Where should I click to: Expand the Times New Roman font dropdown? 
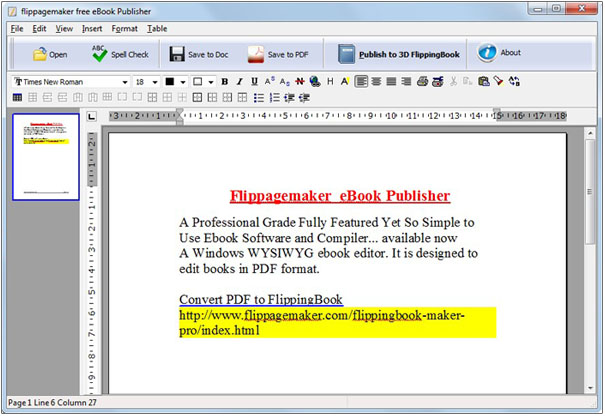point(125,81)
